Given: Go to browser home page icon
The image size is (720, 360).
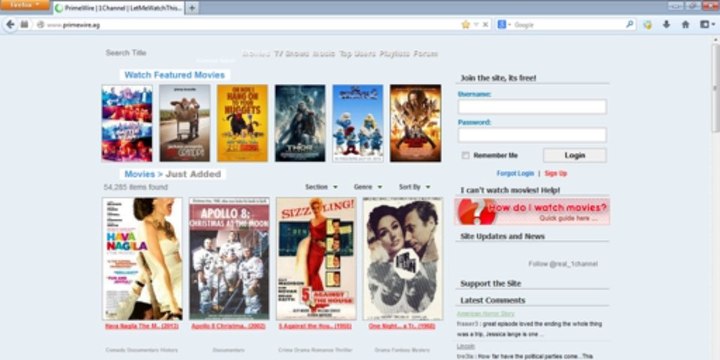Looking at the screenshot, I should tap(685, 25).
